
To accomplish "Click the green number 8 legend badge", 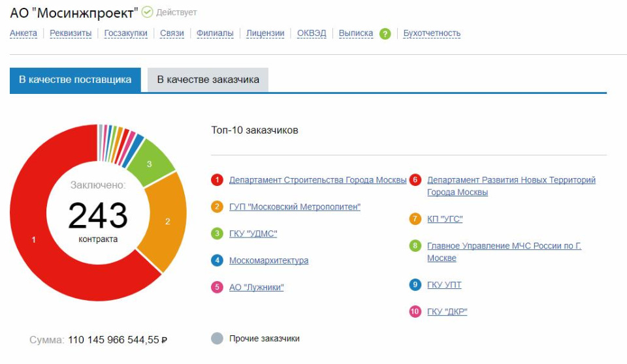I will coord(415,245).
